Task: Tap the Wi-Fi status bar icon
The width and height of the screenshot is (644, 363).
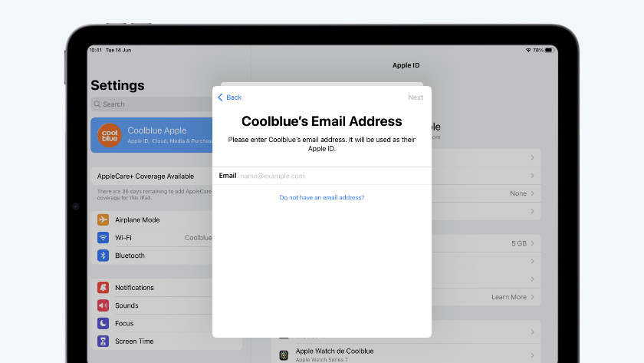Action: coord(528,50)
